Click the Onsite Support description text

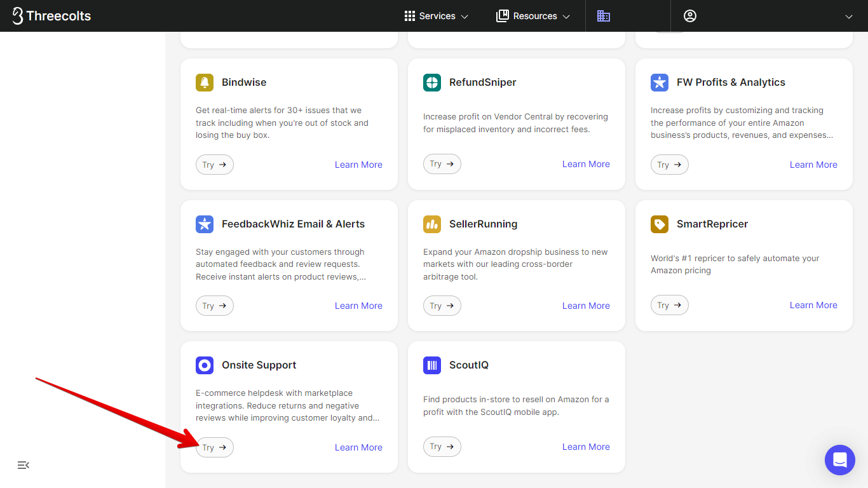[x=287, y=405]
